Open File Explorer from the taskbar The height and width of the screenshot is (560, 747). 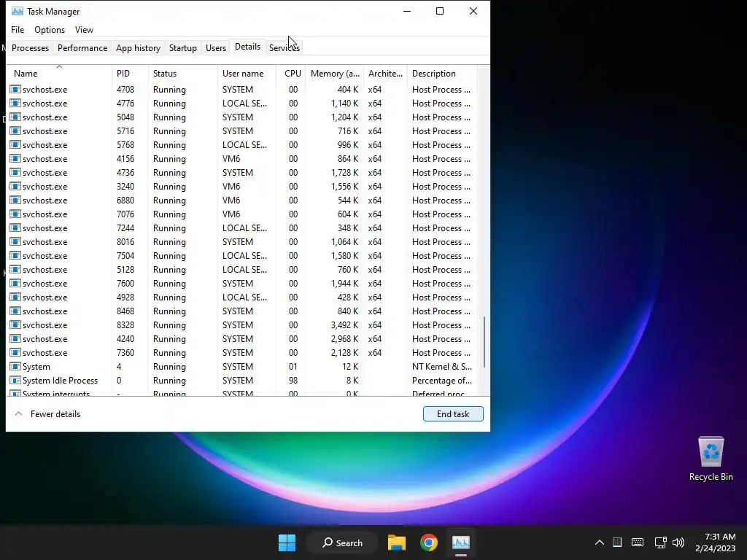point(396,542)
